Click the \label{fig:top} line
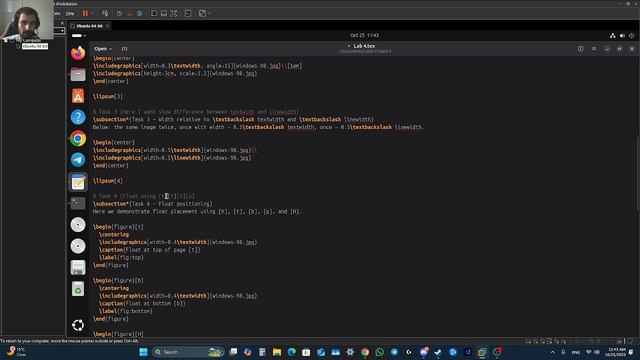The width and height of the screenshot is (640, 360). (x=121, y=258)
